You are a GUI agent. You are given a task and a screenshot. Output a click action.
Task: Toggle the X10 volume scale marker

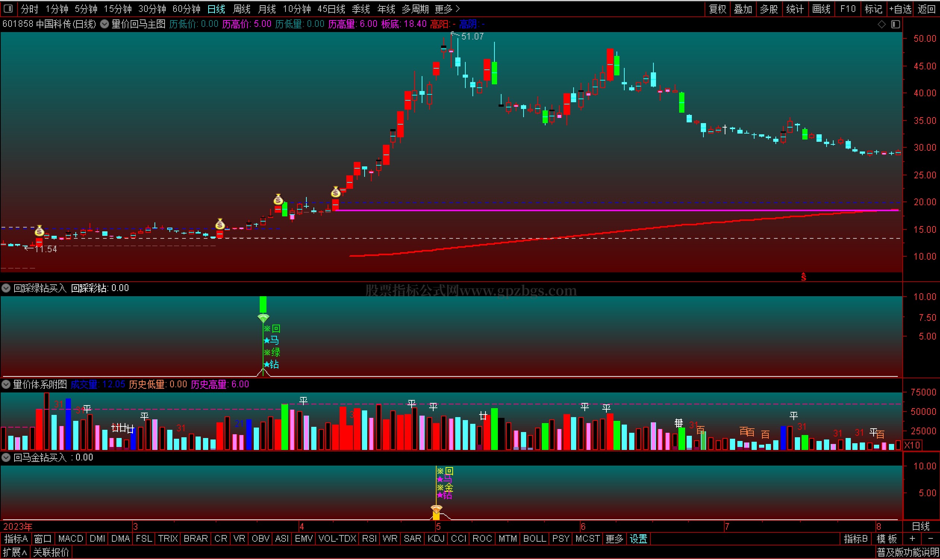point(912,445)
